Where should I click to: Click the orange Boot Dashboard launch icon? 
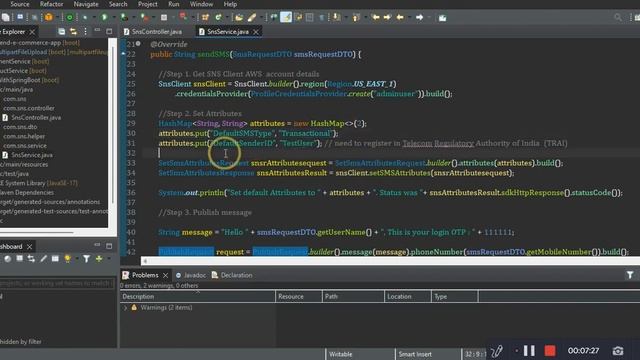click(x=49, y=17)
